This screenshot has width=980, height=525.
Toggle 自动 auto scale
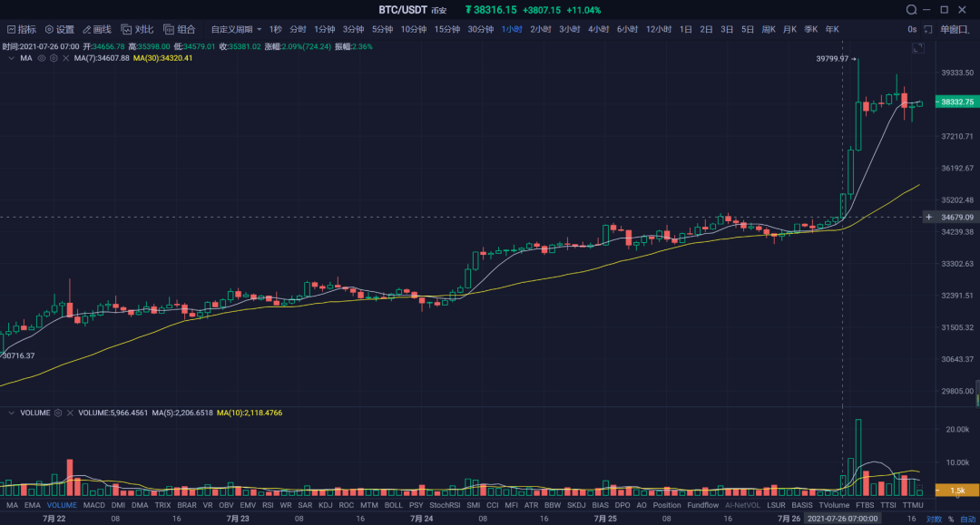968,519
